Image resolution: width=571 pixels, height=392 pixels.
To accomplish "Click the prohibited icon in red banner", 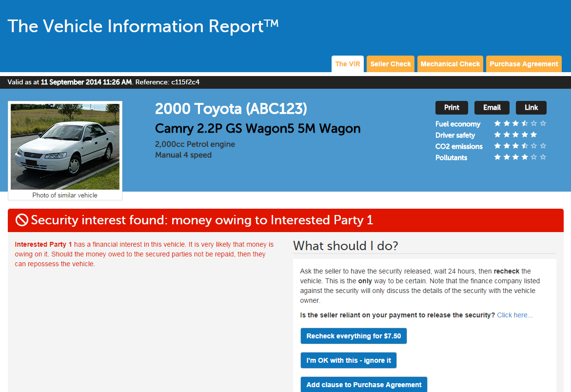I will pos(22,220).
